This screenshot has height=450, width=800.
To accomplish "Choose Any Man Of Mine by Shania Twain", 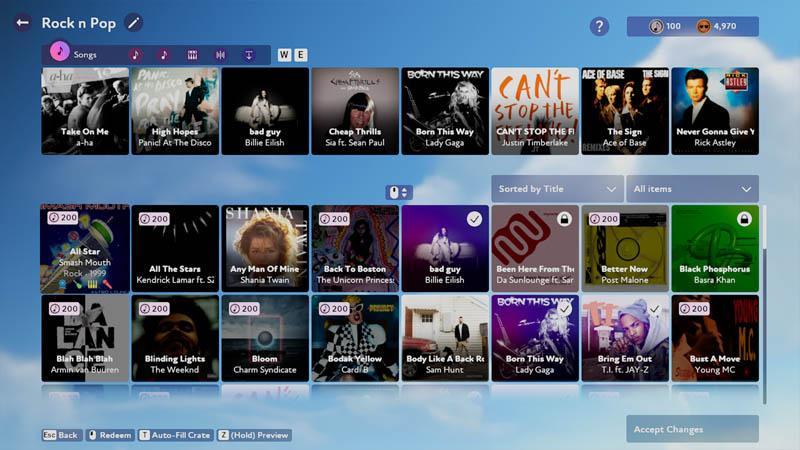I will [x=265, y=248].
